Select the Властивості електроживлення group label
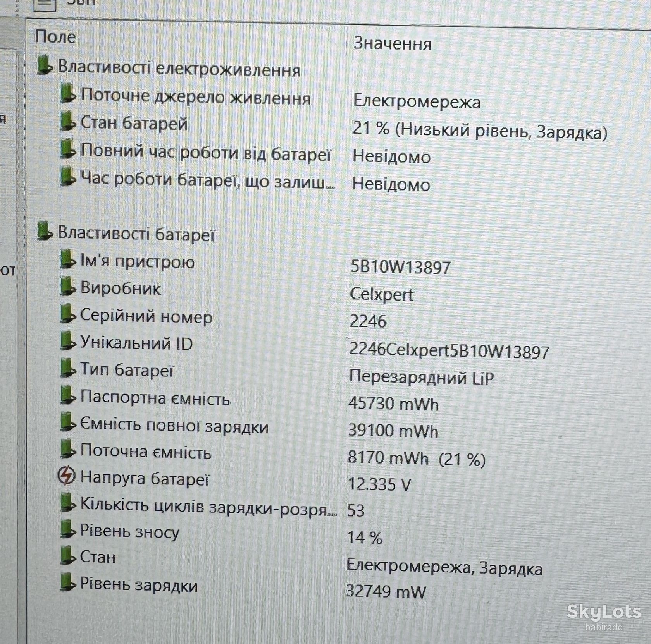This screenshot has width=651, height=644. click(179, 69)
